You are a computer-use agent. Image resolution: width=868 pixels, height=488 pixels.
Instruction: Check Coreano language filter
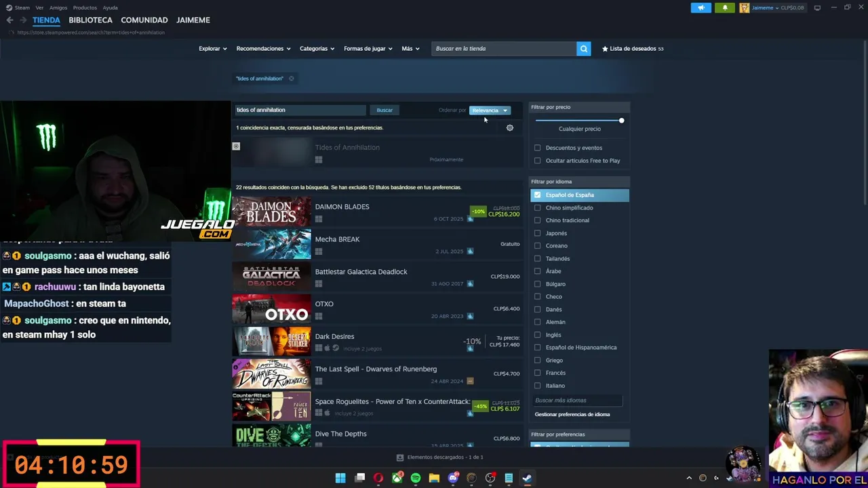(x=538, y=246)
